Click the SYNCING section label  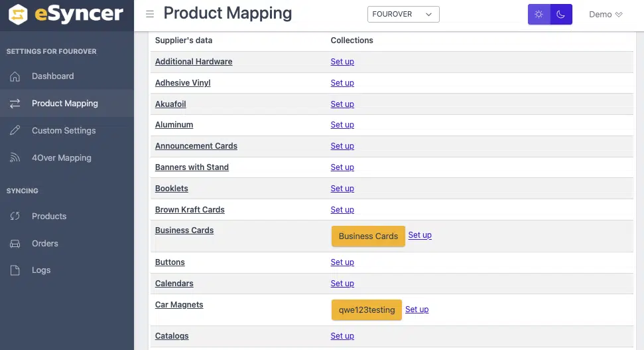[22, 191]
